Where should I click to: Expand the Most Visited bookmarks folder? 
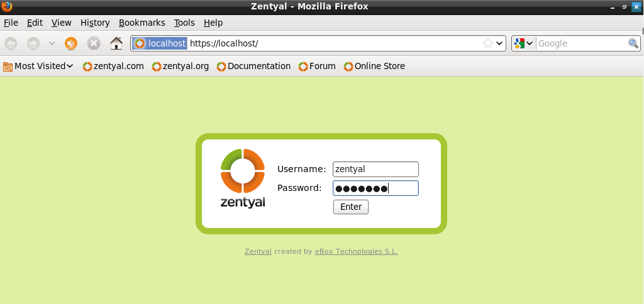(x=38, y=66)
